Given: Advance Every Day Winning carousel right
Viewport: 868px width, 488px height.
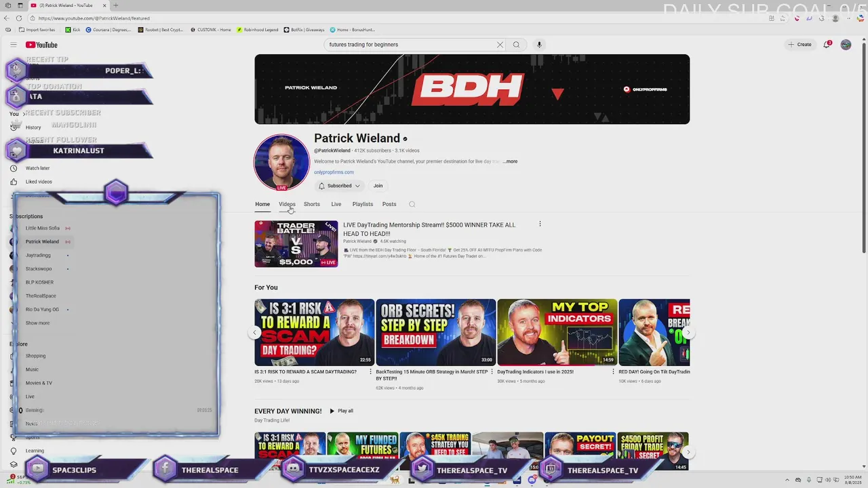Looking at the screenshot, I should pos(688,451).
